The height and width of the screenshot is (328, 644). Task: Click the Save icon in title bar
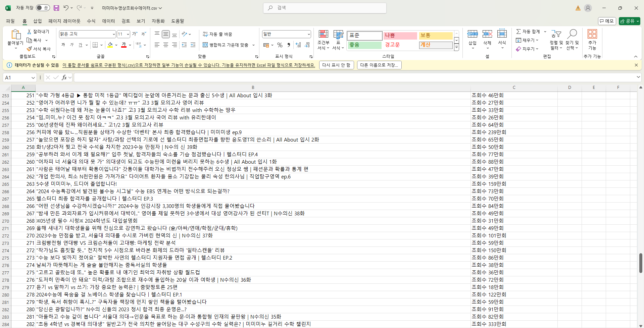pyautogui.click(x=56, y=8)
